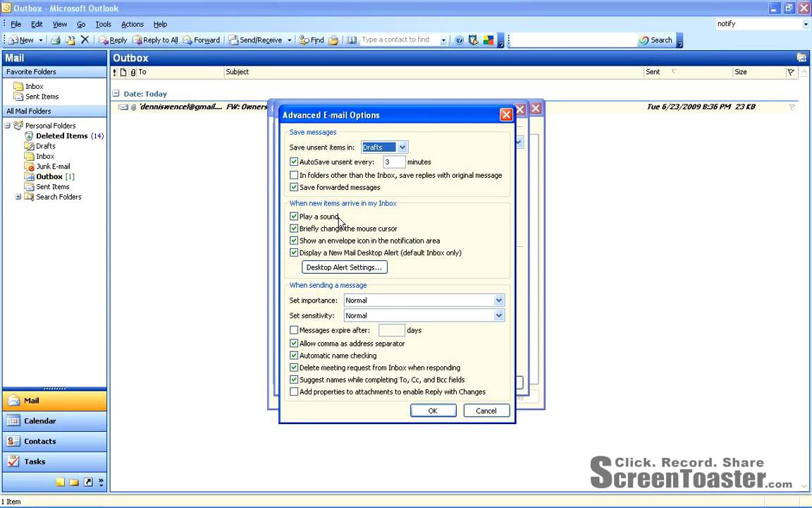This screenshot has width=812, height=508.
Task: Open New item dropdown arrow
Action: [40, 40]
